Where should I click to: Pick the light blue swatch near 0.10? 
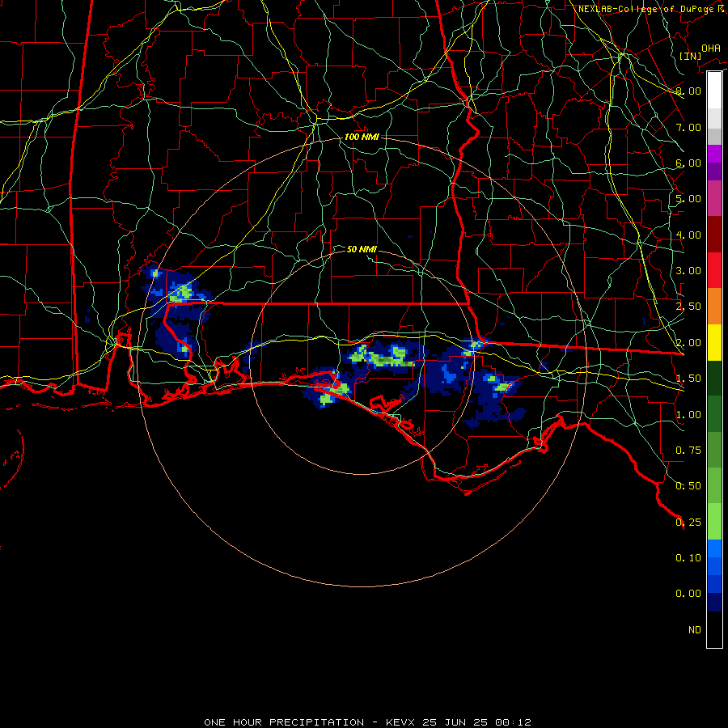[714, 548]
